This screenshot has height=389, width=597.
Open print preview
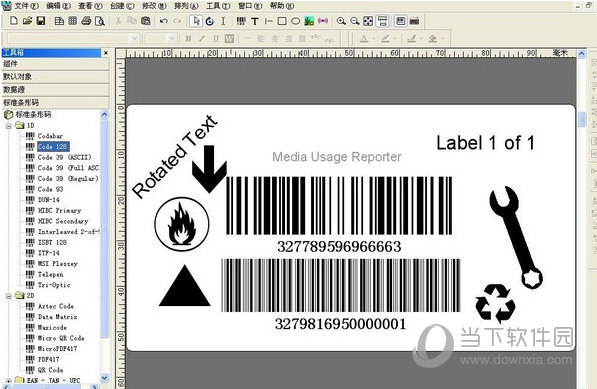pos(100,21)
